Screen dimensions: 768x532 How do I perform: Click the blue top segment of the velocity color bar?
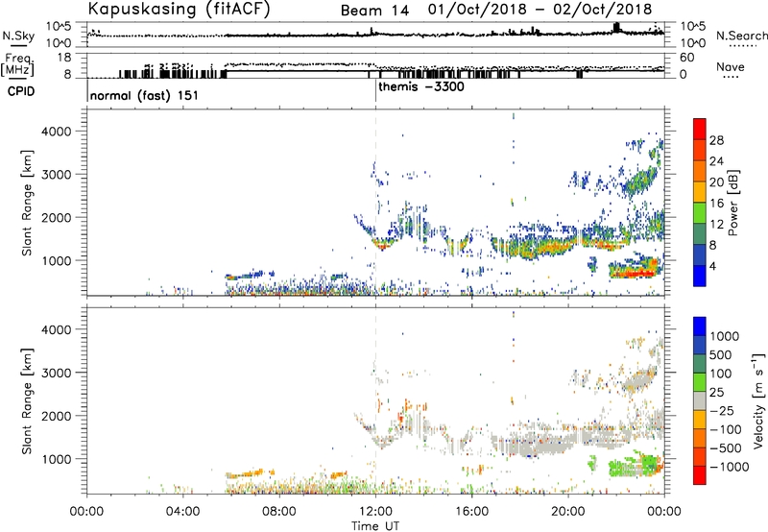[700, 326]
